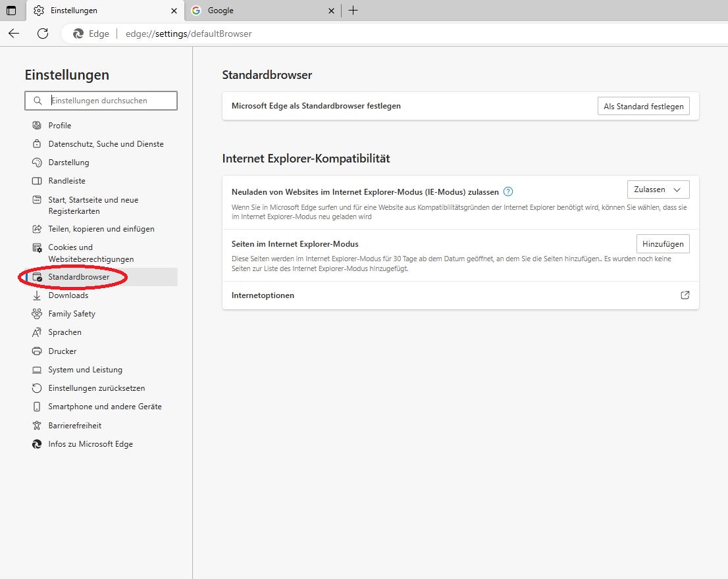Click the smartphone icon in sidebar
This screenshot has height=579, width=728.
tap(37, 407)
